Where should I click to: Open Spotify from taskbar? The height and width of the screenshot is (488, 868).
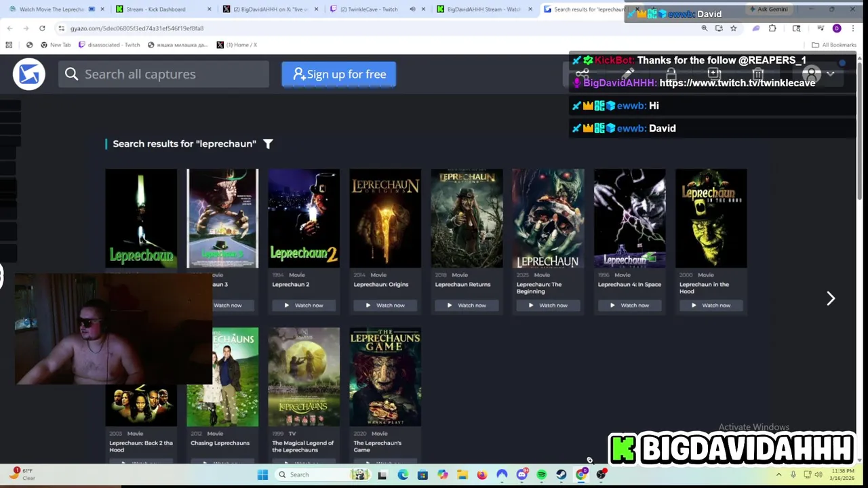pos(541,474)
